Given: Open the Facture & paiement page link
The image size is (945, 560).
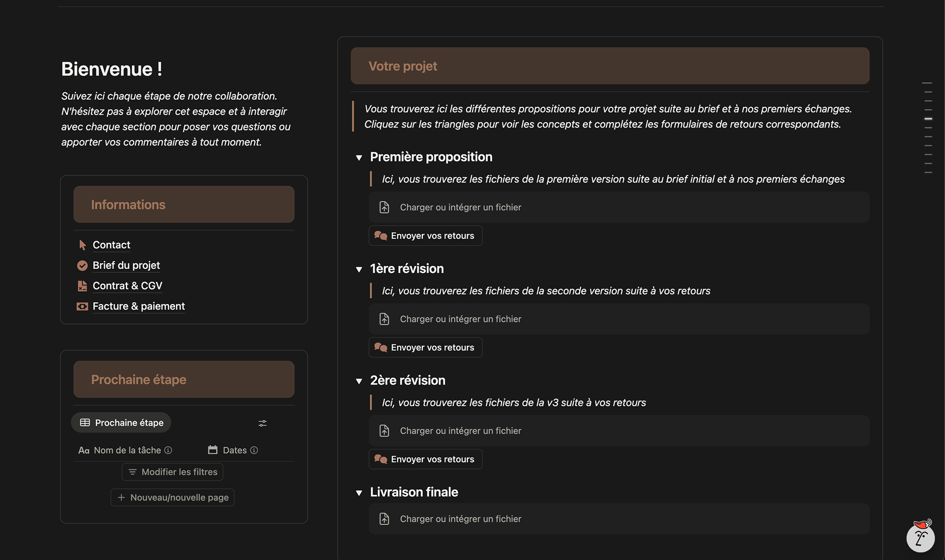Looking at the screenshot, I should click(138, 307).
